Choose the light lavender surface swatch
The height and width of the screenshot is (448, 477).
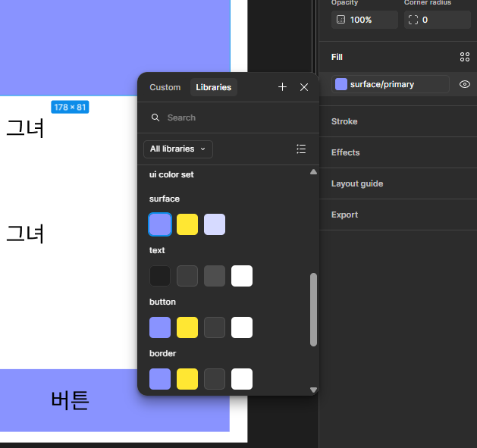[x=215, y=224]
